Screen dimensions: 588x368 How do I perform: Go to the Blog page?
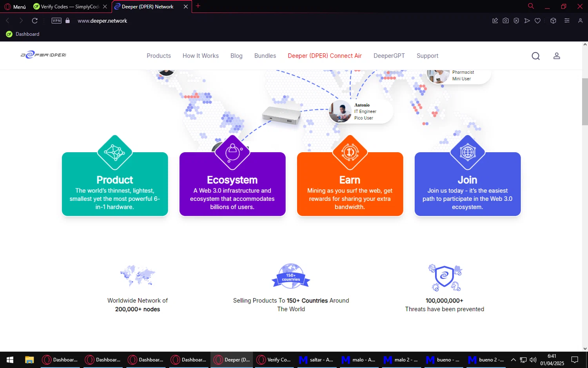pos(236,56)
